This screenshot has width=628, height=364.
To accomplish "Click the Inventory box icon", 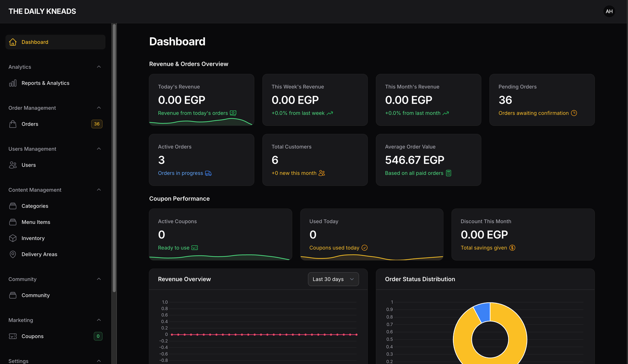I will click(x=13, y=238).
